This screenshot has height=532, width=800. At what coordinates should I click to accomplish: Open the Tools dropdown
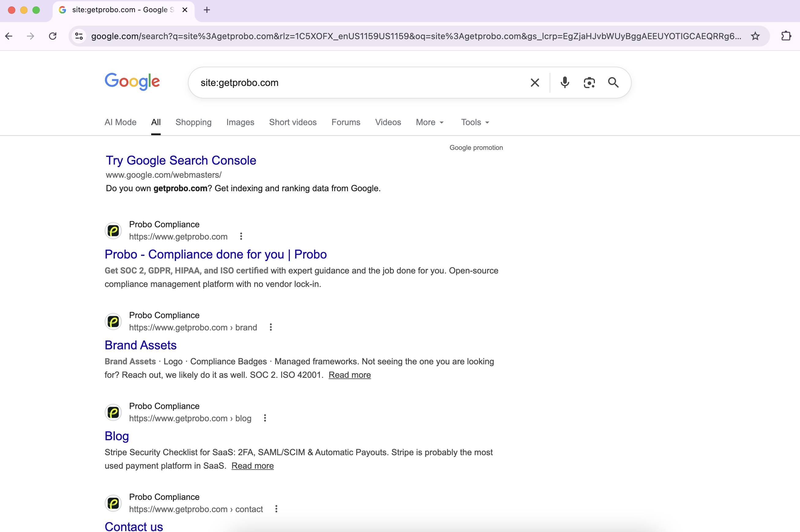tap(474, 122)
